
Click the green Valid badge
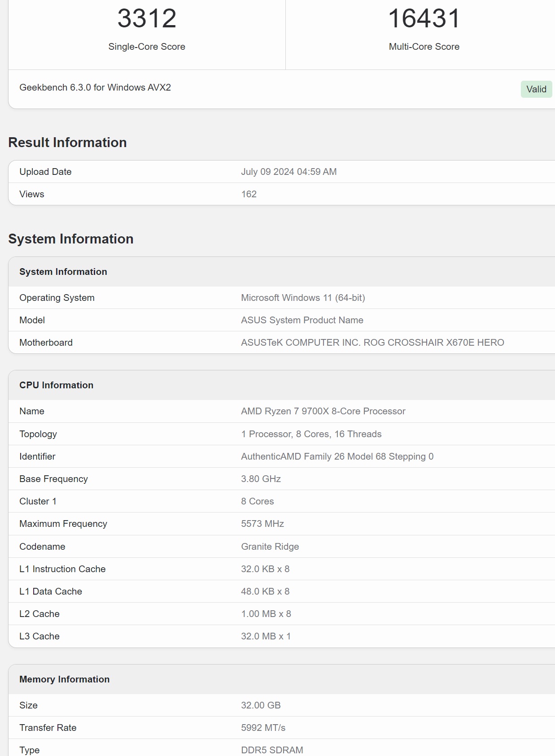pos(536,89)
